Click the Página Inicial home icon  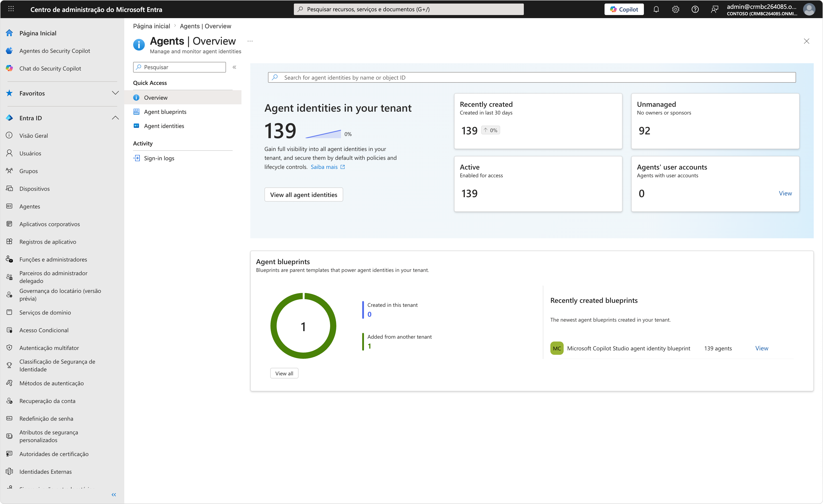pos(9,33)
